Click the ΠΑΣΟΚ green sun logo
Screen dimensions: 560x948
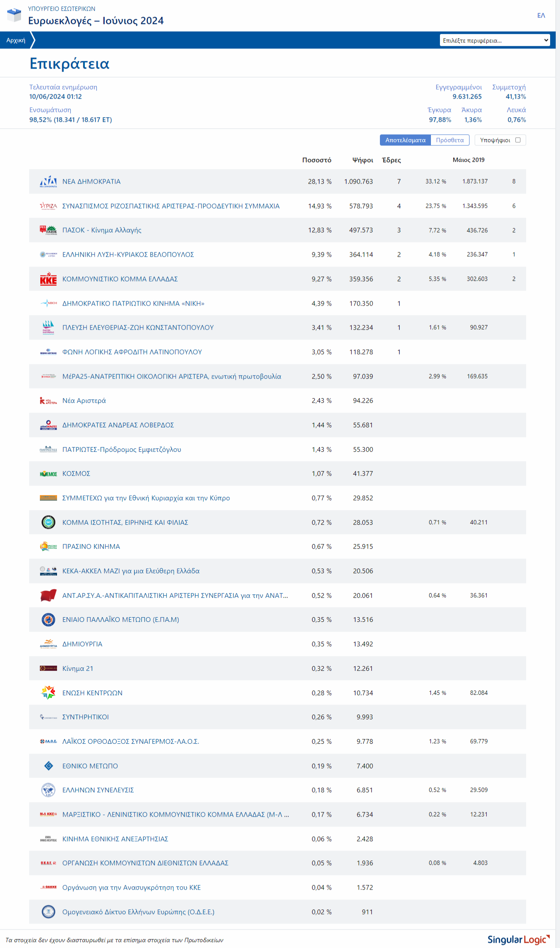pyautogui.click(x=48, y=230)
